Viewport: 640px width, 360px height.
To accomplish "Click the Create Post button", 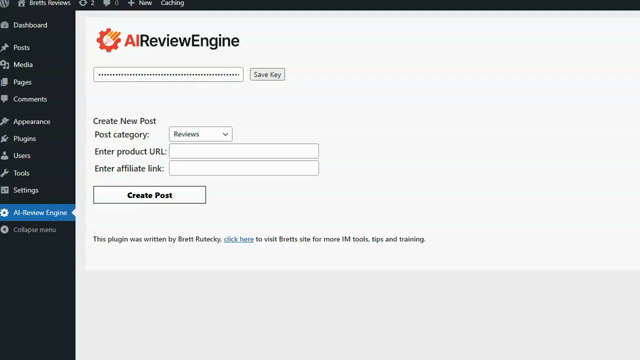I will pyautogui.click(x=149, y=195).
